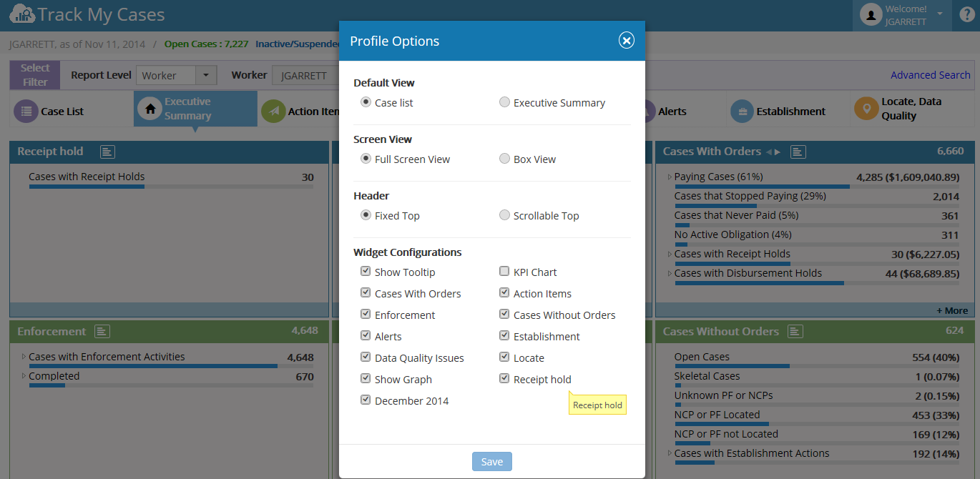
Task: Select the Executive Summary radio button
Action: 504,102
